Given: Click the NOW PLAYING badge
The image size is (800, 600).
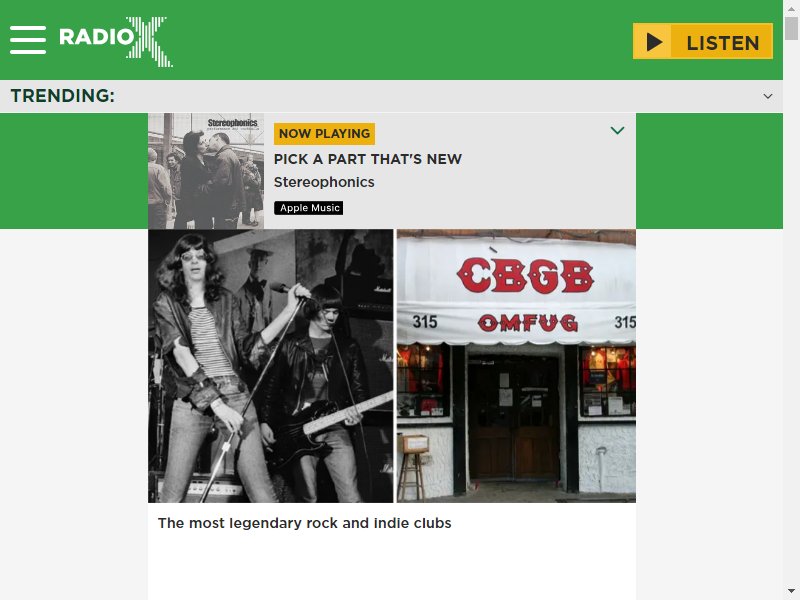Looking at the screenshot, I should [x=324, y=134].
